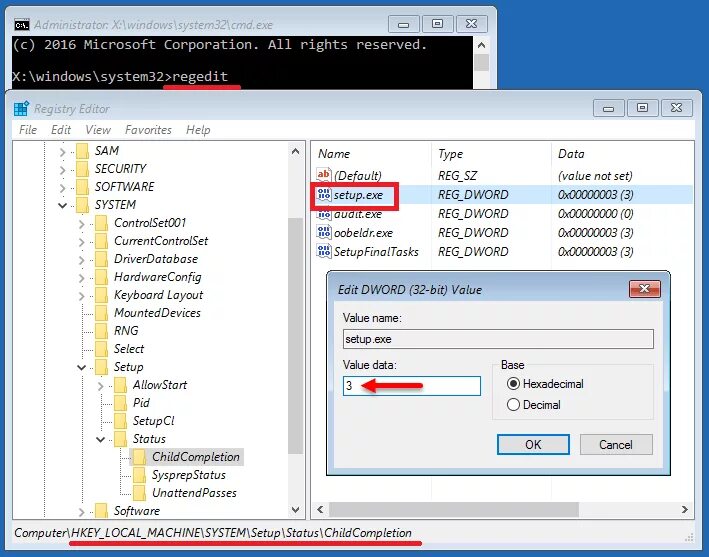Collapse the SYSTEM key
Image resolution: width=709 pixels, height=557 pixels.
coord(62,206)
